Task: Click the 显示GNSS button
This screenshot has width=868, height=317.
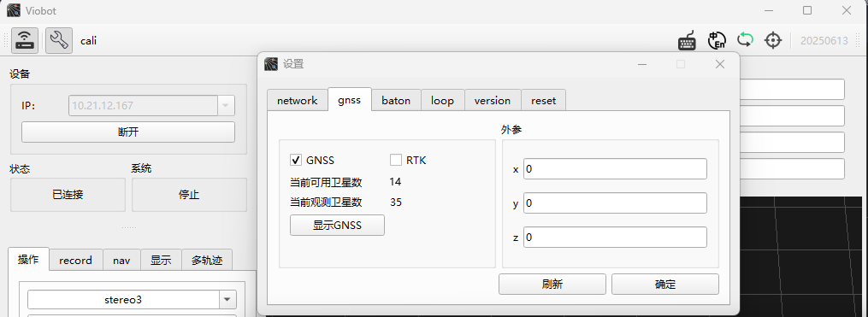Action: (337, 226)
